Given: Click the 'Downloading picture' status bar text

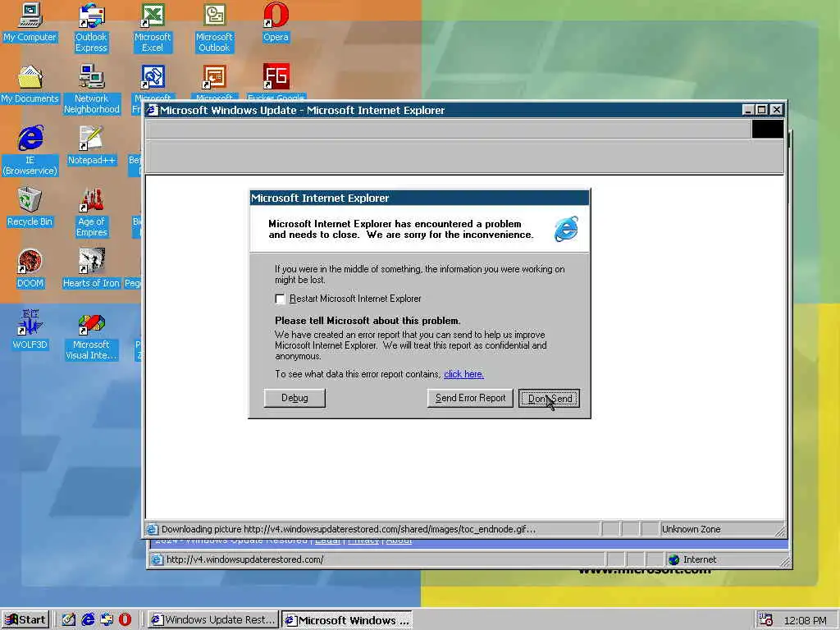Looking at the screenshot, I should pos(348,529).
